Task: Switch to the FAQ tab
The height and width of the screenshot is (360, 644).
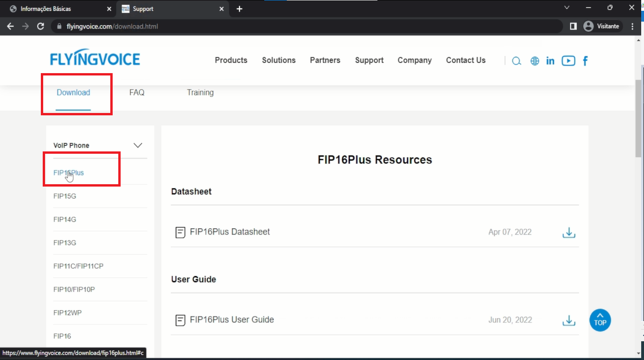Action: click(137, 92)
